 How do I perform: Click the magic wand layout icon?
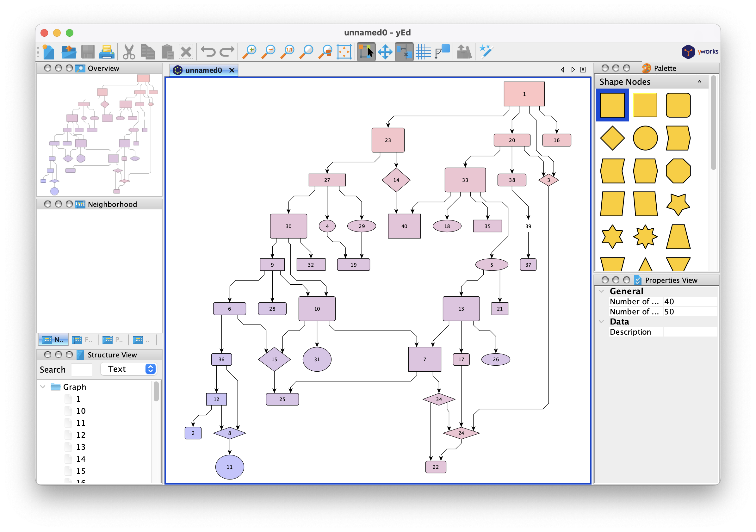coord(486,52)
